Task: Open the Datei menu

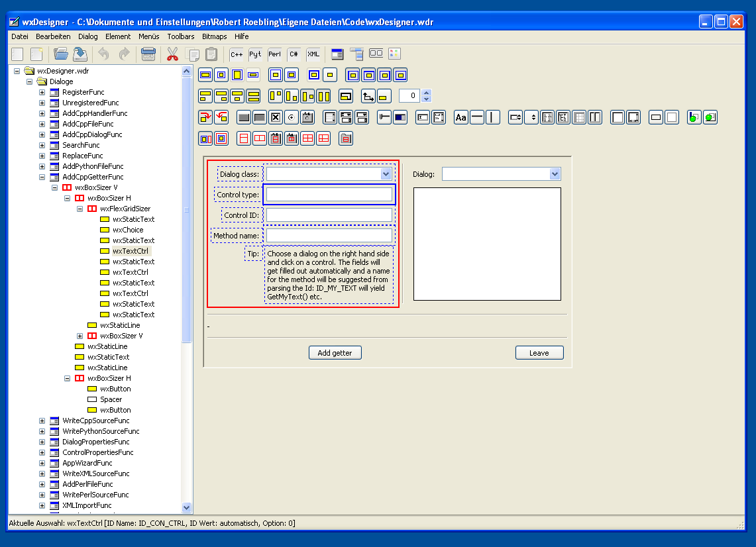Action: click(20, 36)
